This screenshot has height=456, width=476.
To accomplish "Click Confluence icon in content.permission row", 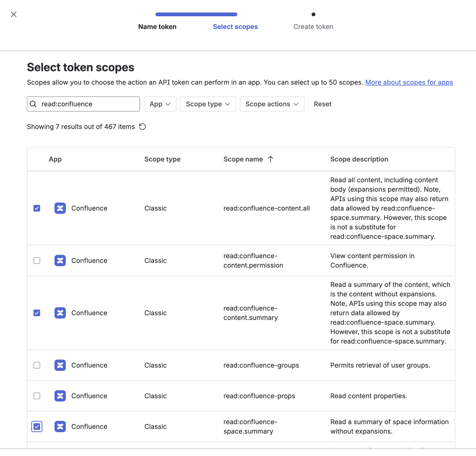I will pos(60,260).
